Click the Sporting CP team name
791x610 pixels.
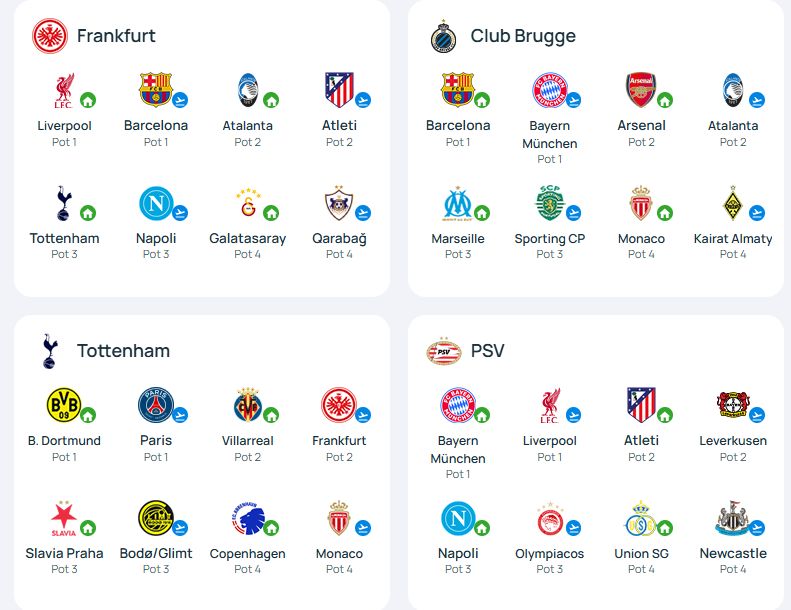[x=549, y=239]
